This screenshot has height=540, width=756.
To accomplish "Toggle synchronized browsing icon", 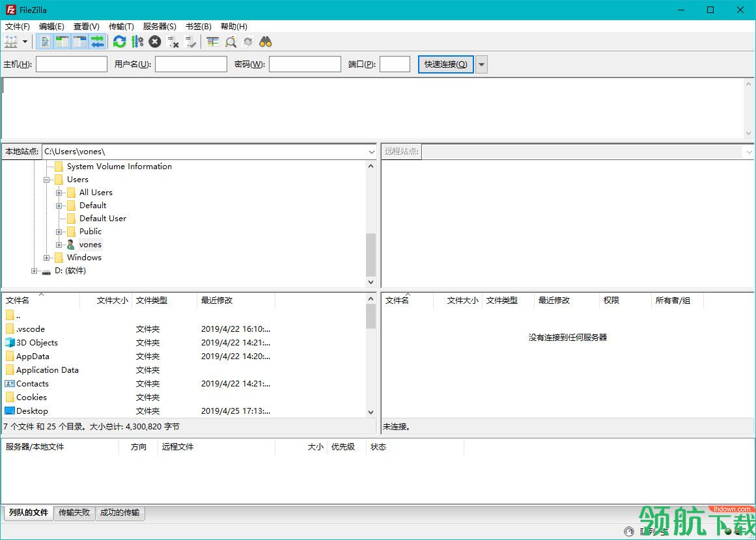I will coord(248,42).
